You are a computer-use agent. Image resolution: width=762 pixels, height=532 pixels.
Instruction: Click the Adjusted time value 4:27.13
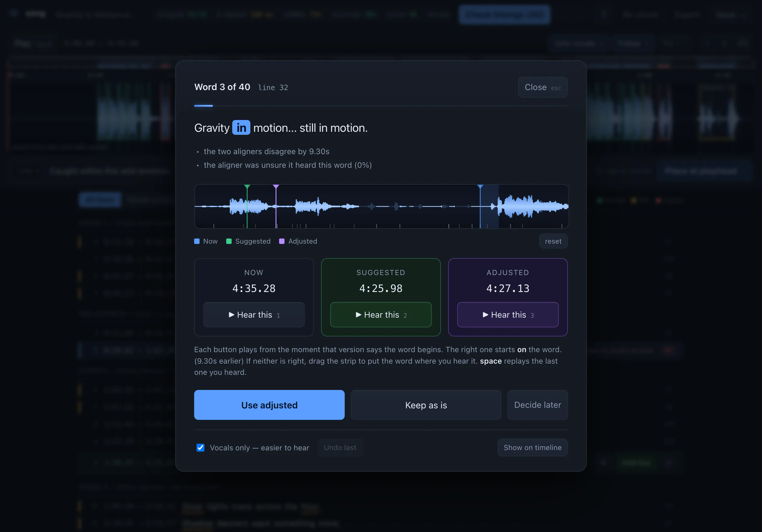508,288
